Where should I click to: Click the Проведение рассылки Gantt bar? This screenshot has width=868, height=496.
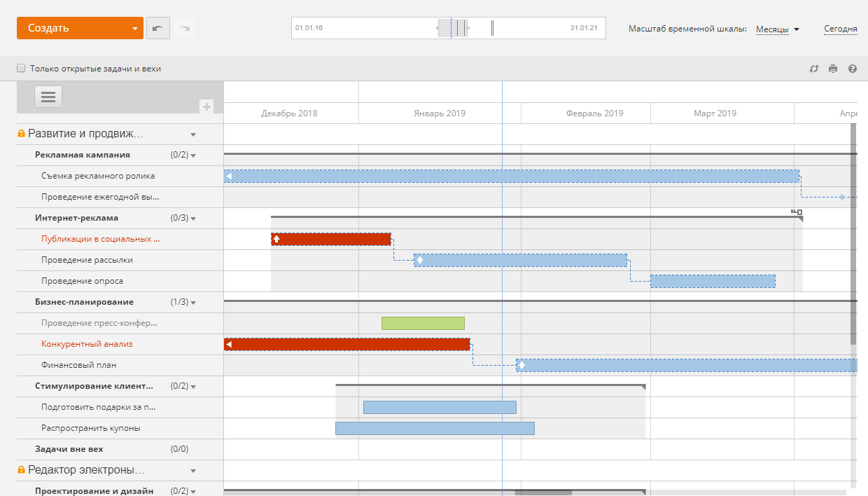coord(520,260)
